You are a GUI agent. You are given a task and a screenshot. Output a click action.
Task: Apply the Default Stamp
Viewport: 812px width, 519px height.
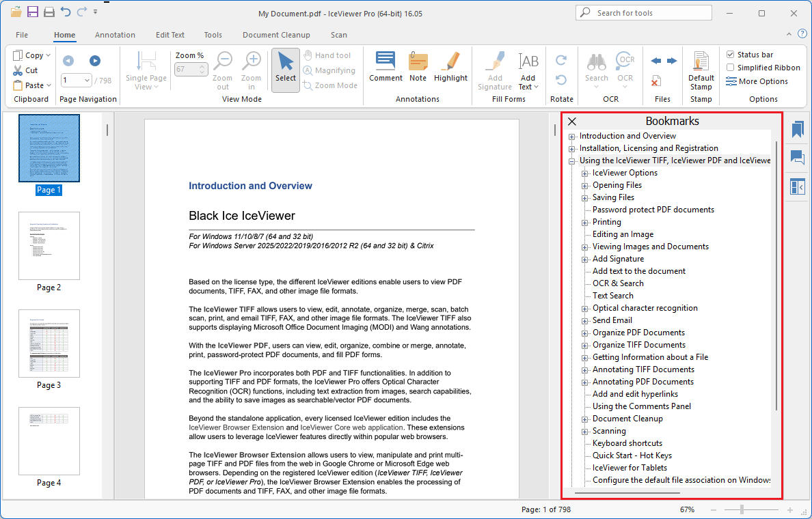pyautogui.click(x=701, y=71)
